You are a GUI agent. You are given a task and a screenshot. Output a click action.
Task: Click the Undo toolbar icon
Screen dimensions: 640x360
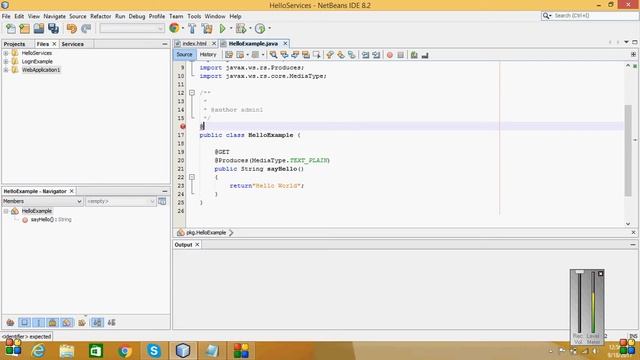[x=72, y=29]
